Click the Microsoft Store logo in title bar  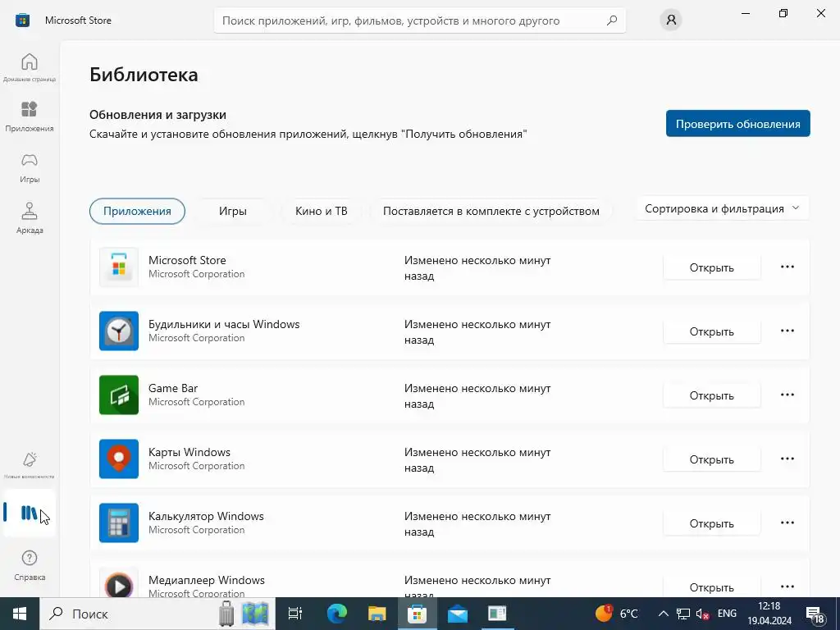point(22,21)
